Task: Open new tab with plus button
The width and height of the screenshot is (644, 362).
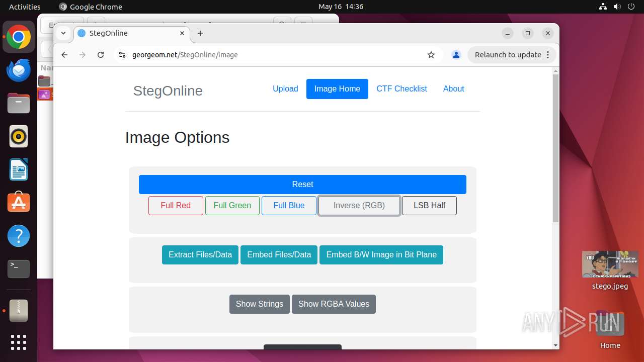Action: (x=200, y=33)
